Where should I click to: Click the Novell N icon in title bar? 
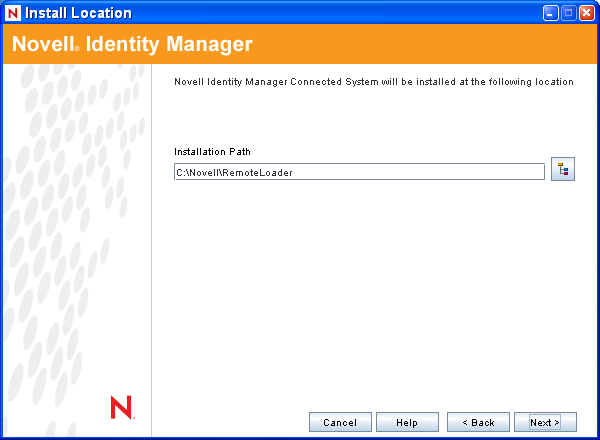point(13,13)
